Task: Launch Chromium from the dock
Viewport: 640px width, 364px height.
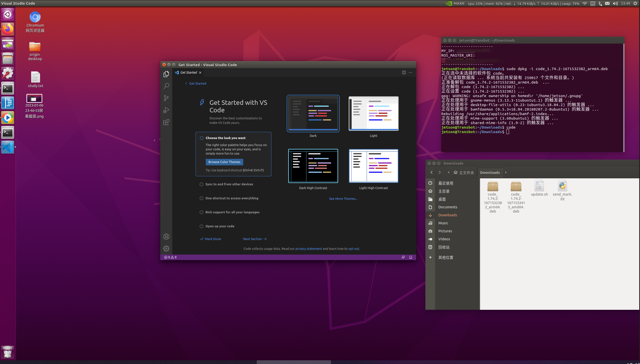Action: pyautogui.click(x=35, y=16)
